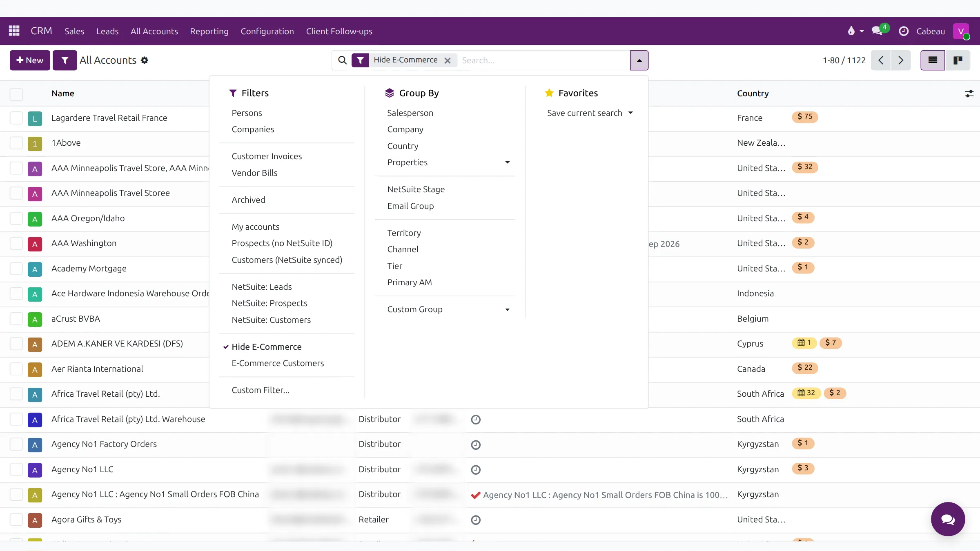The height and width of the screenshot is (551, 980).
Task: Switch to list view
Action: point(933,60)
